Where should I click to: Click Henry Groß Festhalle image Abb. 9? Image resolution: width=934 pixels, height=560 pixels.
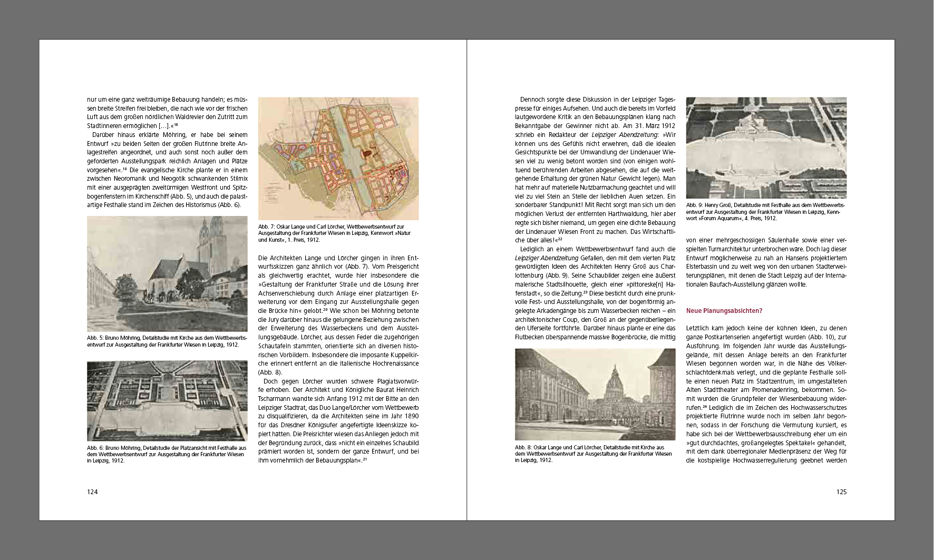coord(766,148)
